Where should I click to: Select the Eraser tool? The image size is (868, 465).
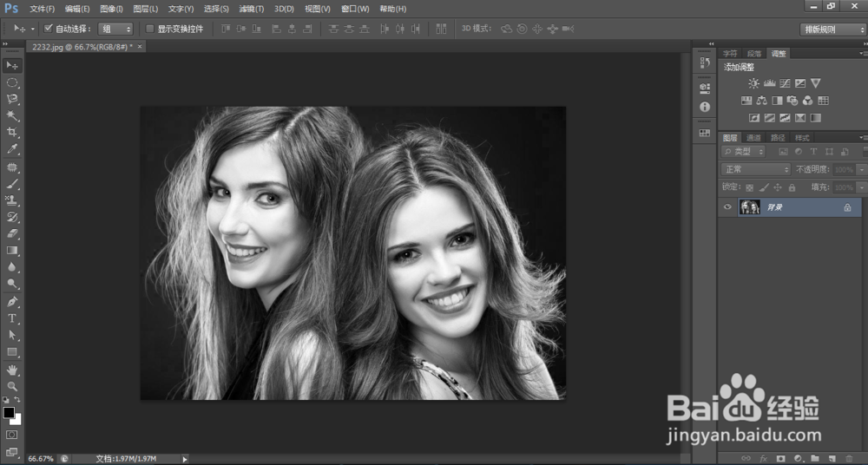pyautogui.click(x=11, y=233)
